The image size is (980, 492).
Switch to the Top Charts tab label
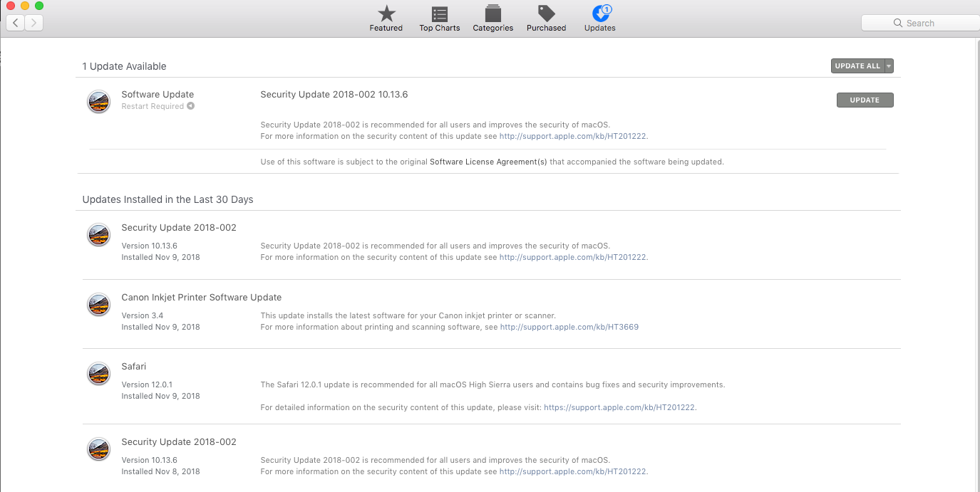(x=440, y=28)
